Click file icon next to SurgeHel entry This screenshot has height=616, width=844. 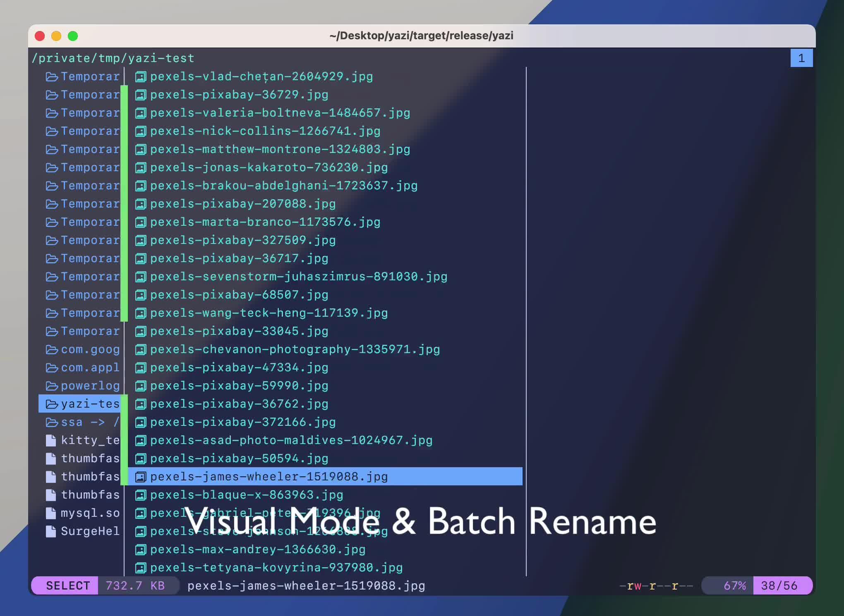[x=51, y=531]
